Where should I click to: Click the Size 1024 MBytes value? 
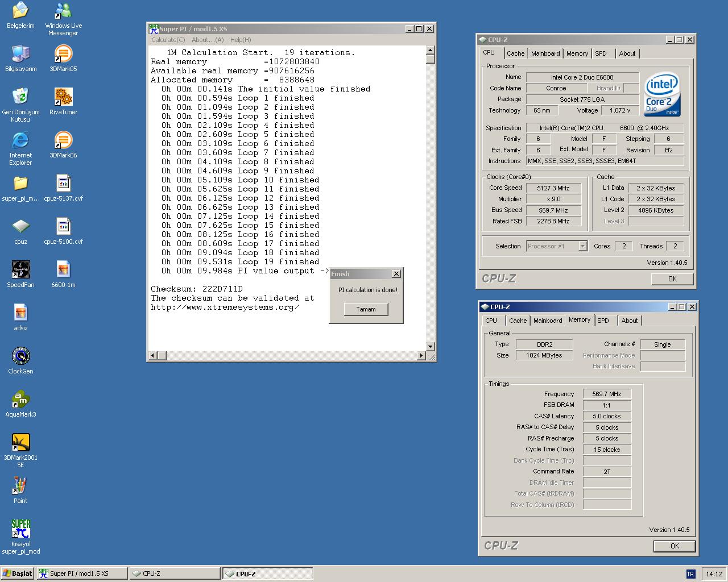tap(544, 355)
